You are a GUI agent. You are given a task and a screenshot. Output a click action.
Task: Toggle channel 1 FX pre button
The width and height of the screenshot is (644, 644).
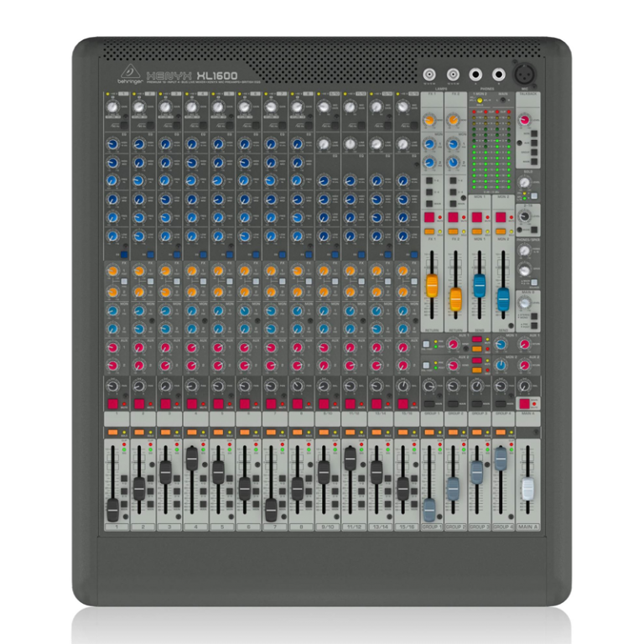tap(124, 282)
